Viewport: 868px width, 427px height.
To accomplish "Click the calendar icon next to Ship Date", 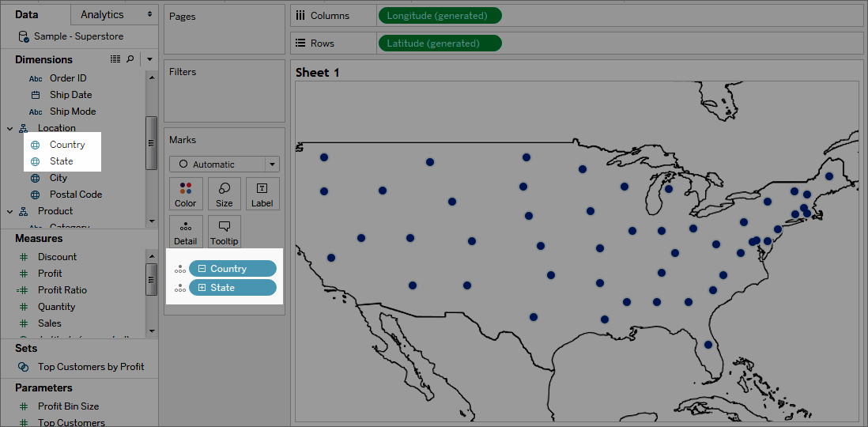I will click(x=36, y=95).
